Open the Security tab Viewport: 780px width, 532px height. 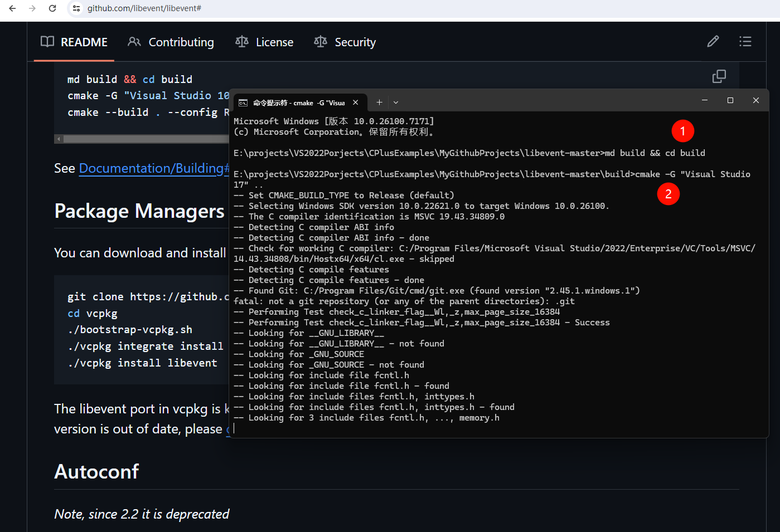coord(345,42)
